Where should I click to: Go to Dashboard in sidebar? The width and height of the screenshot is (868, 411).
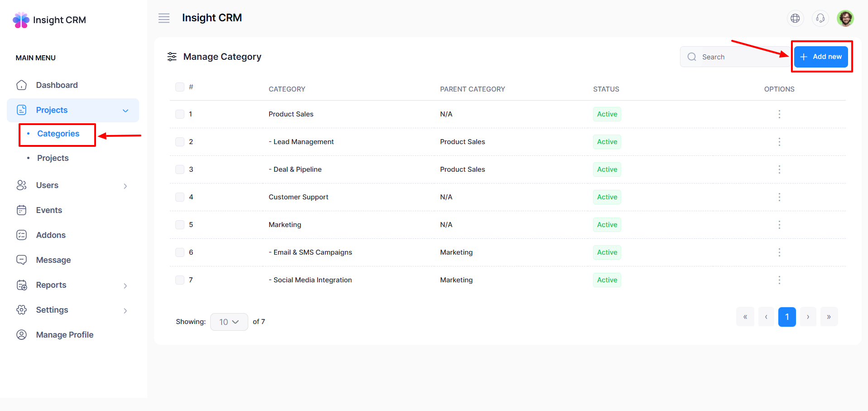pyautogui.click(x=57, y=85)
